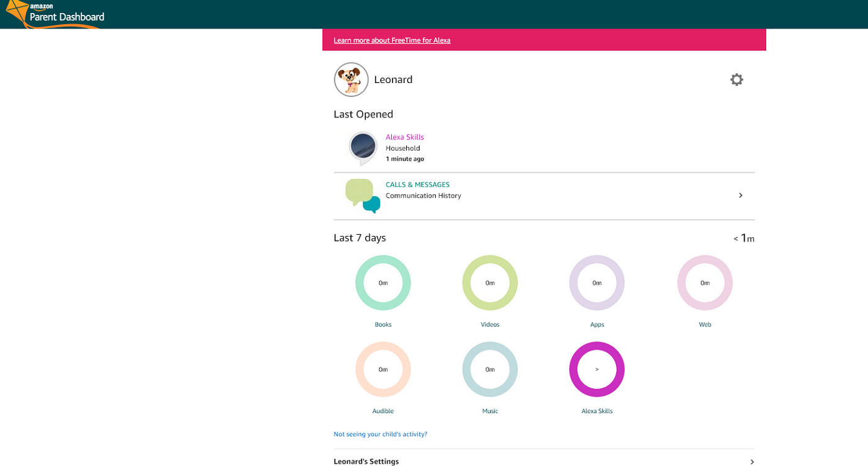Expand Communication History chevron arrow
The height and width of the screenshot is (472, 868).
pos(741,195)
